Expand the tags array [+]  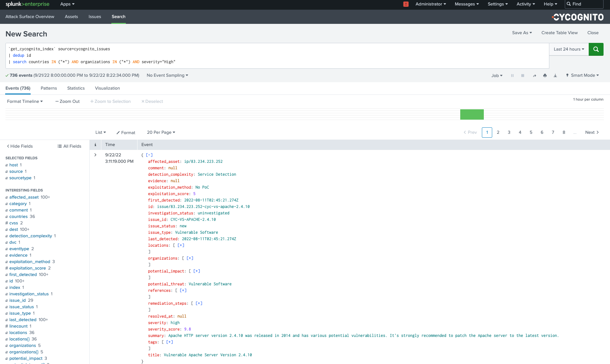point(169,342)
